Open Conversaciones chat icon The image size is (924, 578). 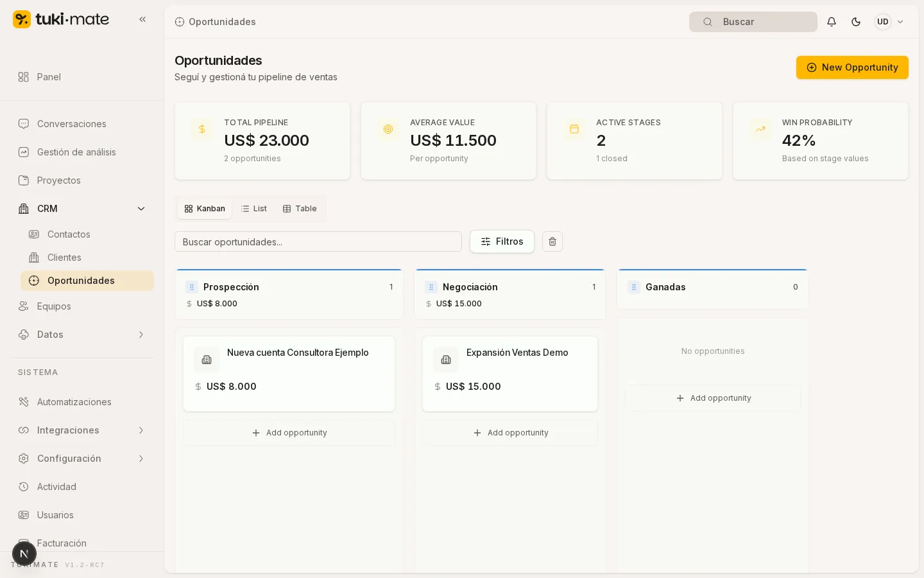[24, 124]
